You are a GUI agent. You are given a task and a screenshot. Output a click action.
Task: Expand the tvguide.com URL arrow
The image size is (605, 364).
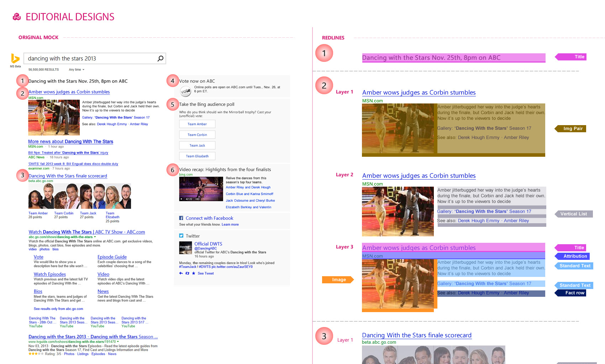(118, 342)
